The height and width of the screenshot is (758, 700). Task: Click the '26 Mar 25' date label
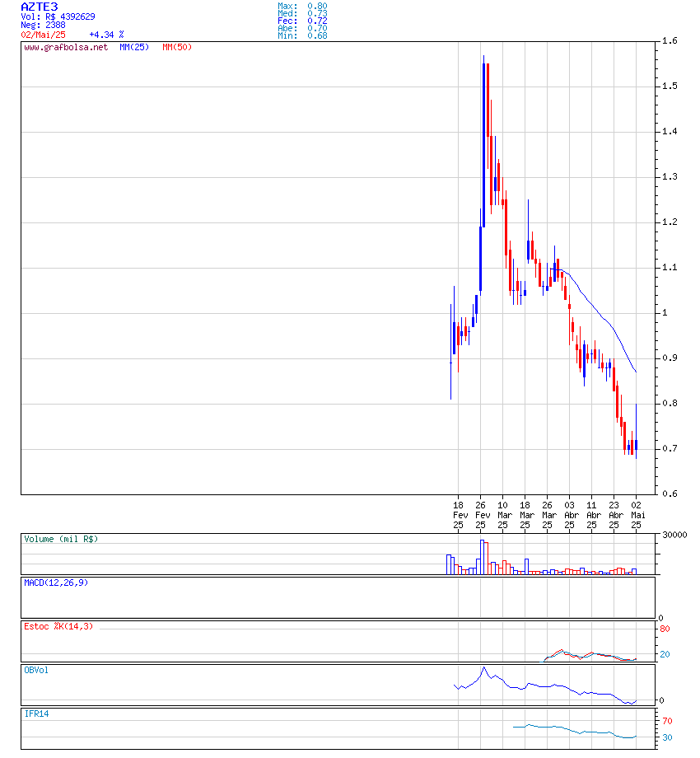pos(548,515)
